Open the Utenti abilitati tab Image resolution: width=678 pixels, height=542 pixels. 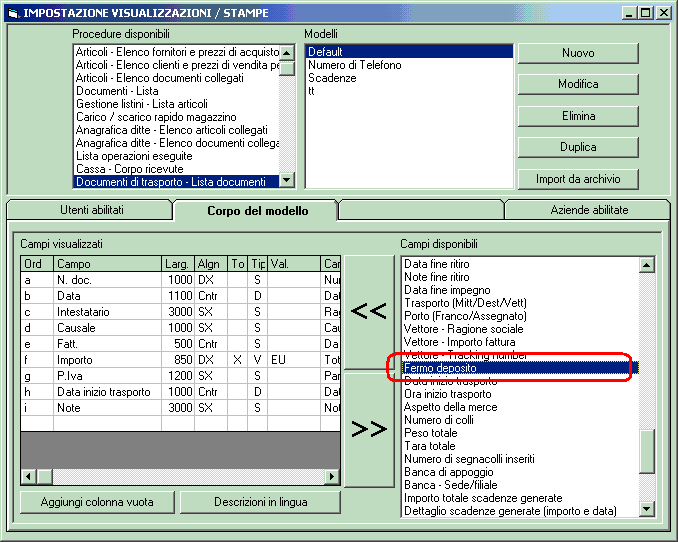(x=90, y=210)
